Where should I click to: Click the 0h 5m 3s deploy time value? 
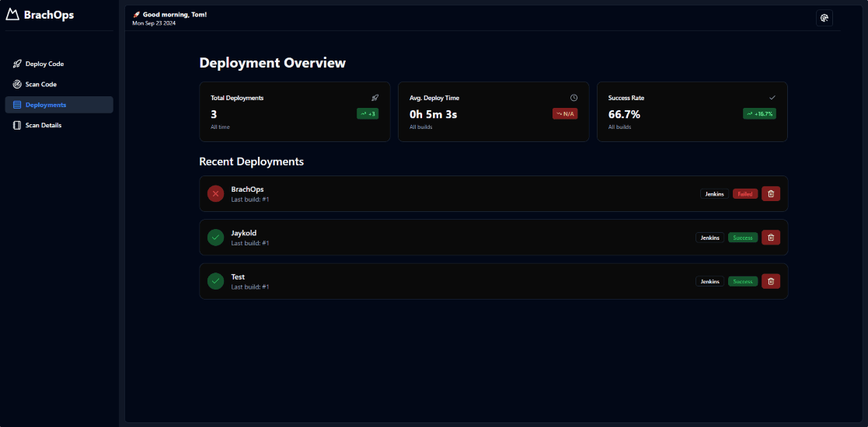(x=434, y=114)
